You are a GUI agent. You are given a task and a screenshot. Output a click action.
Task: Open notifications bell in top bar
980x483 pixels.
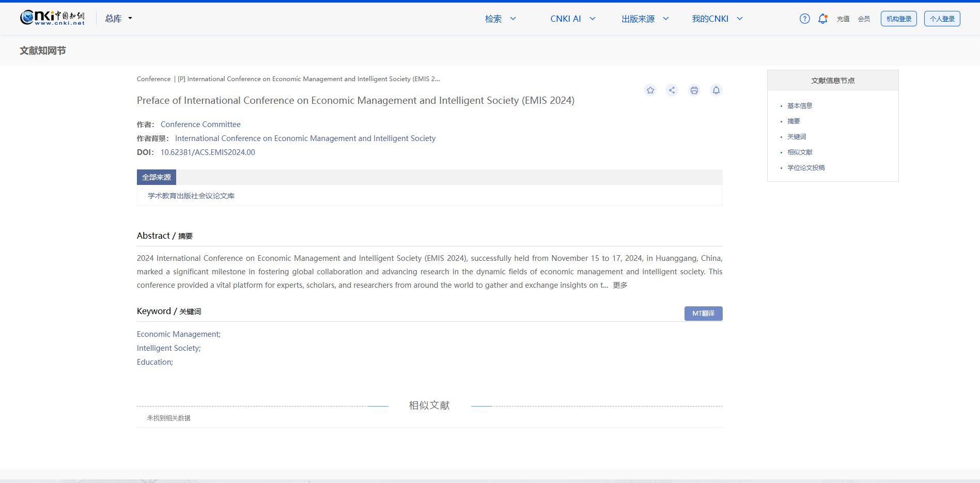tap(822, 19)
